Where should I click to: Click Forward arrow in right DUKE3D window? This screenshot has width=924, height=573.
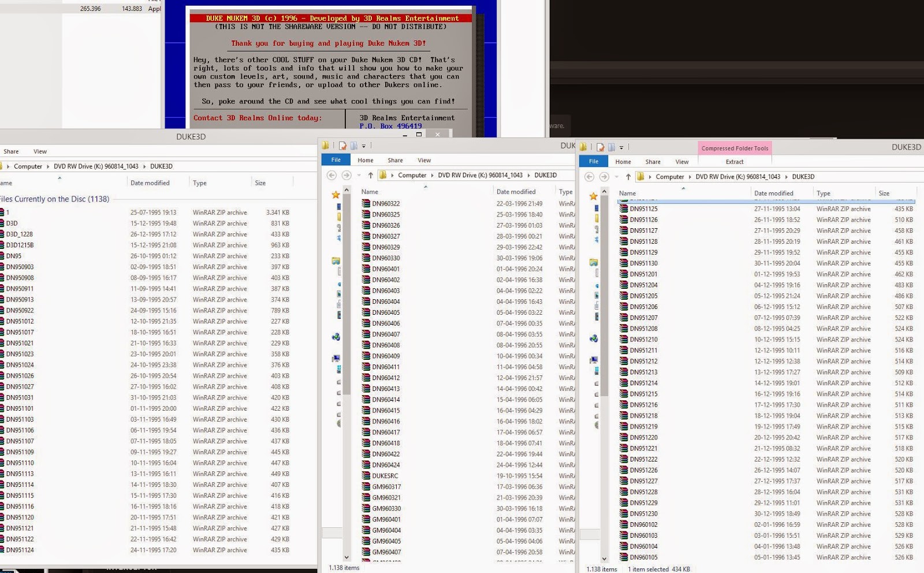pyautogui.click(x=604, y=177)
